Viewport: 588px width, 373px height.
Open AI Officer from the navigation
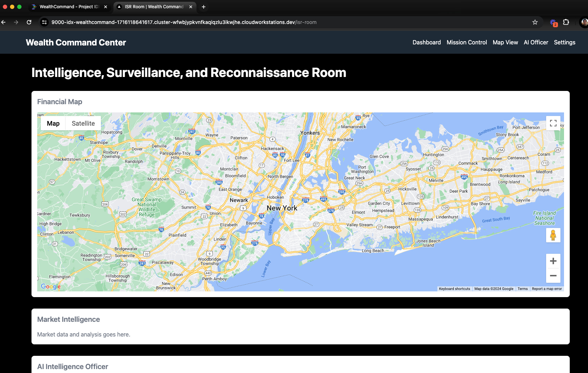[536, 42]
